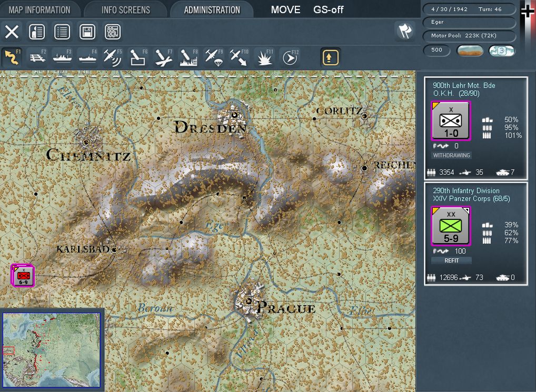Click the minimap overview
Viewport: 536px width, 392px height.
tap(52, 350)
